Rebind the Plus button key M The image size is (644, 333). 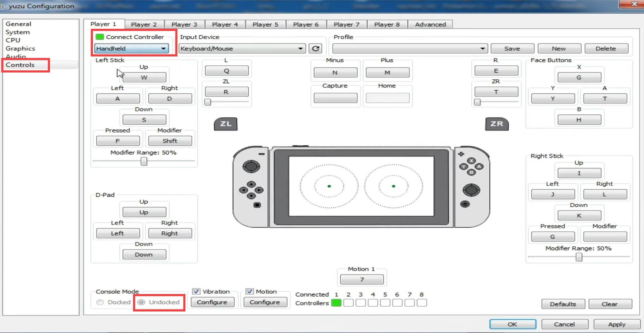pyautogui.click(x=387, y=73)
